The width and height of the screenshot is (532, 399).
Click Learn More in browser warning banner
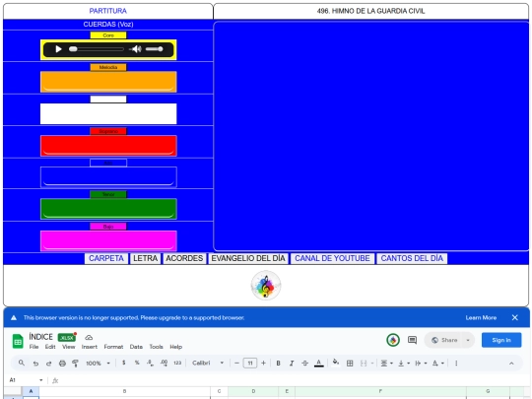pyautogui.click(x=481, y=318)
